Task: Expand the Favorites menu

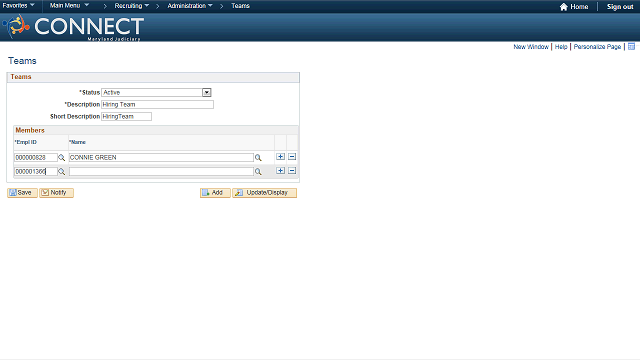Action: coord(18,6)
